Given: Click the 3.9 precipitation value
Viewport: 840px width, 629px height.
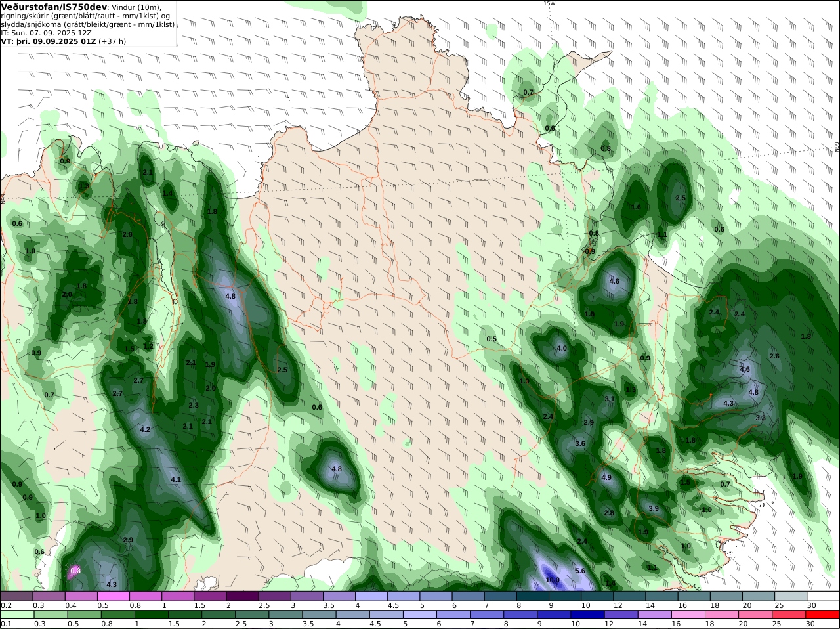Looking at the screenshot, I should click(654, 508).
